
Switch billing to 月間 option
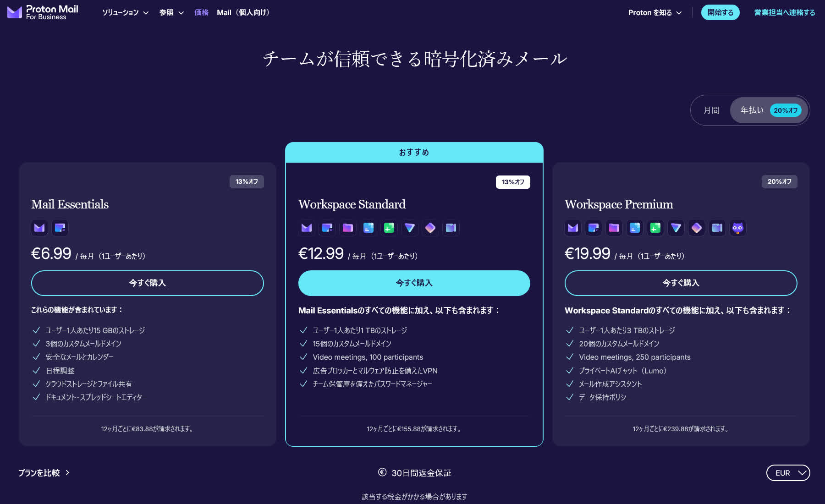pyautogui.click(x=711, y=110)
